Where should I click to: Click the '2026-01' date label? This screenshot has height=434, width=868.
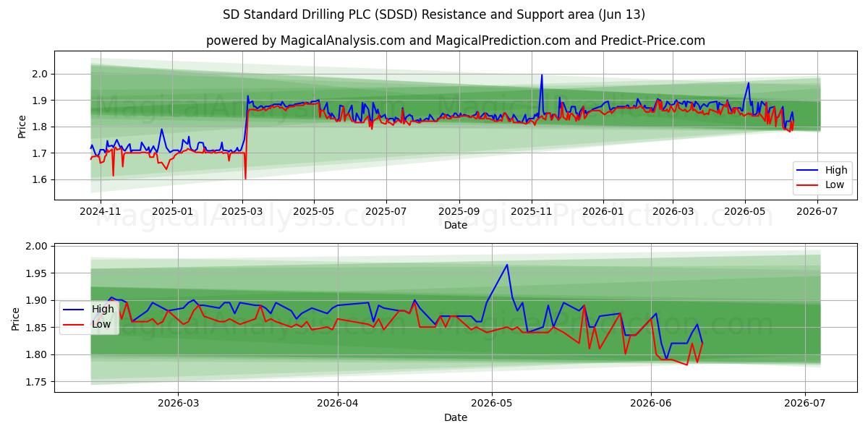pyautogui.click(x=603, y=211)
